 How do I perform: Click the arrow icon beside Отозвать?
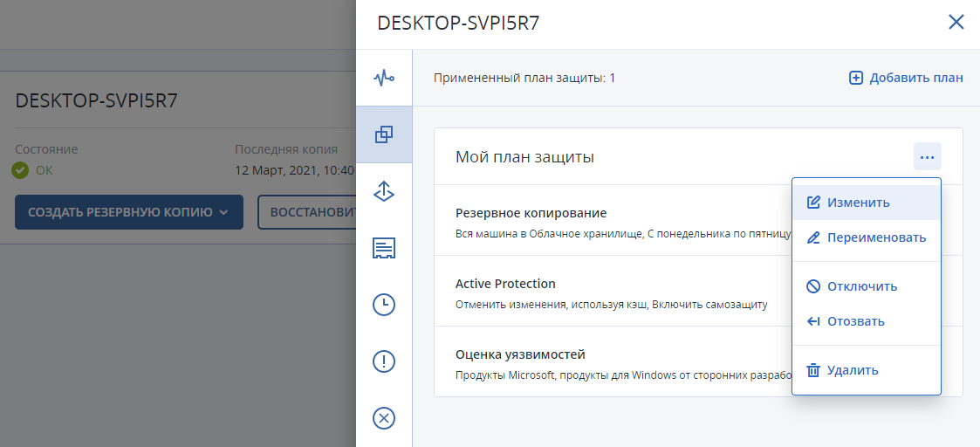pyautogui.click(x=813, y=321)
